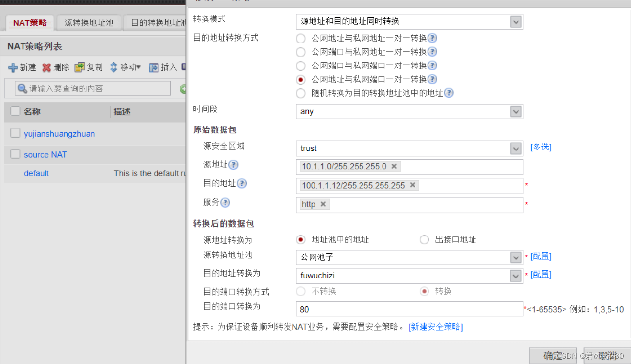
Task: Click the 复制 copy icon
Action: [x=79, y=67]
